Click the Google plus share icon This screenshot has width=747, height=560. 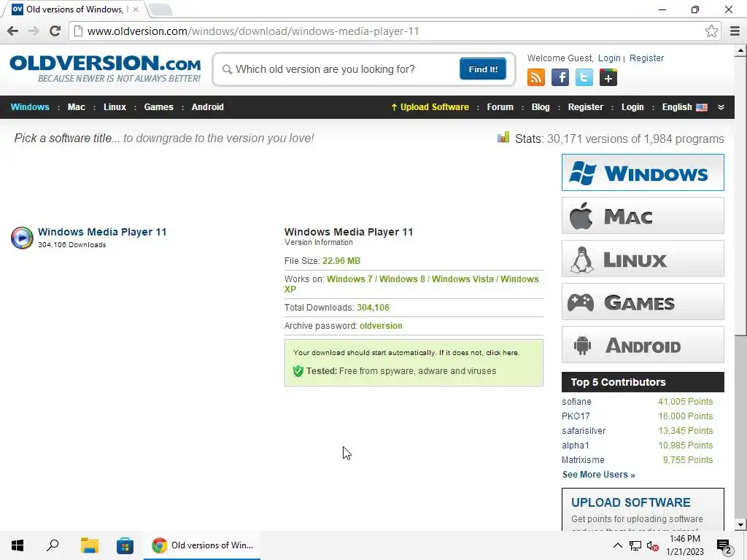608,77
